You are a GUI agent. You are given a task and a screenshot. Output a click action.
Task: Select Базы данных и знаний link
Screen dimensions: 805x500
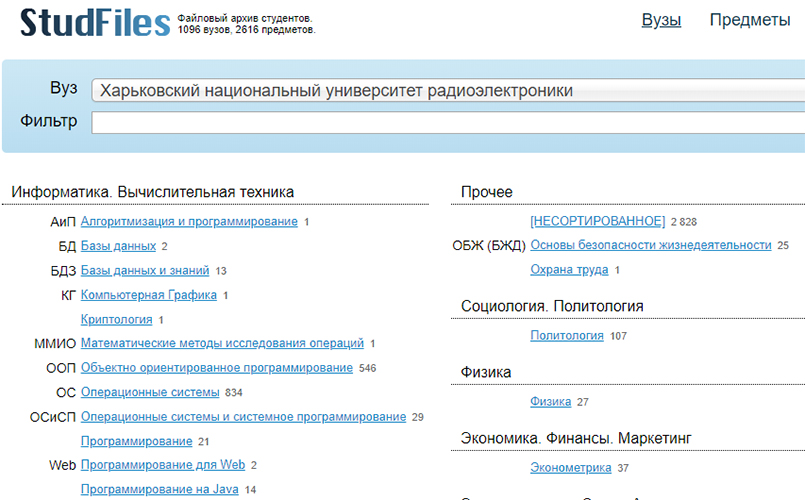click(145, 270)
